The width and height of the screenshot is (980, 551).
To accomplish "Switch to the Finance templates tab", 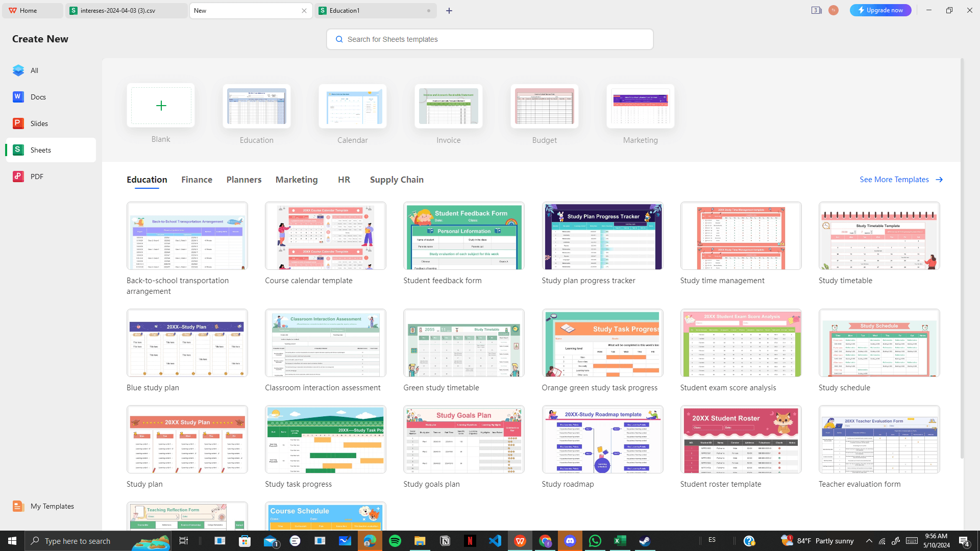I will (197, 180).
